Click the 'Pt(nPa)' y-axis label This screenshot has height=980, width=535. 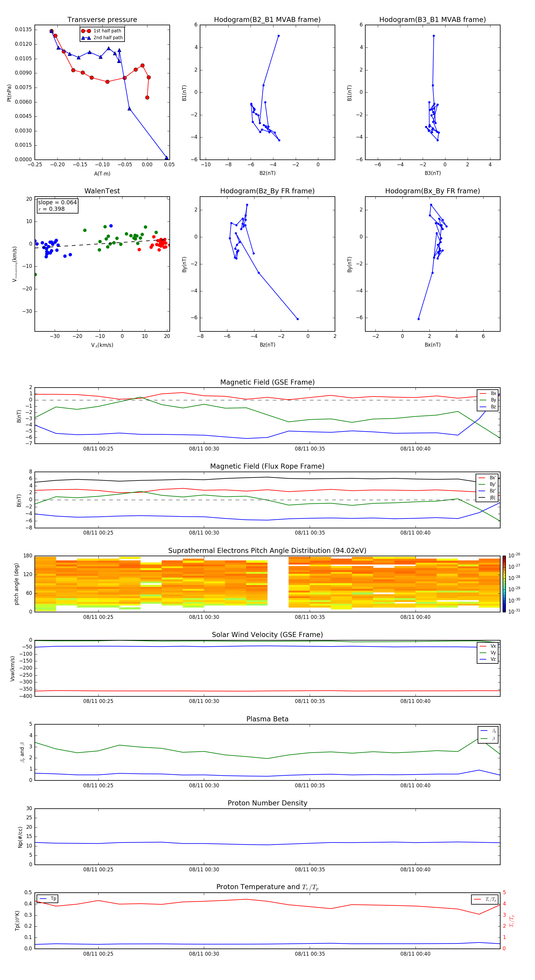[x=9, y=93]
